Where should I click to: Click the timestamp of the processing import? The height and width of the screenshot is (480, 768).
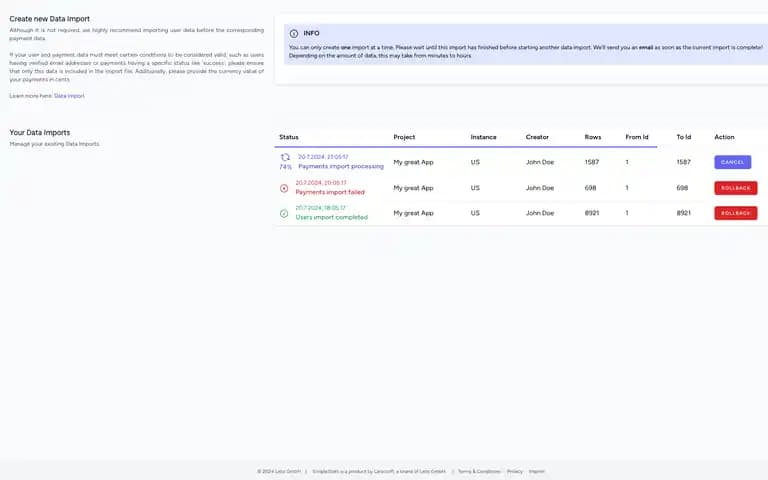tap(323, 157)
